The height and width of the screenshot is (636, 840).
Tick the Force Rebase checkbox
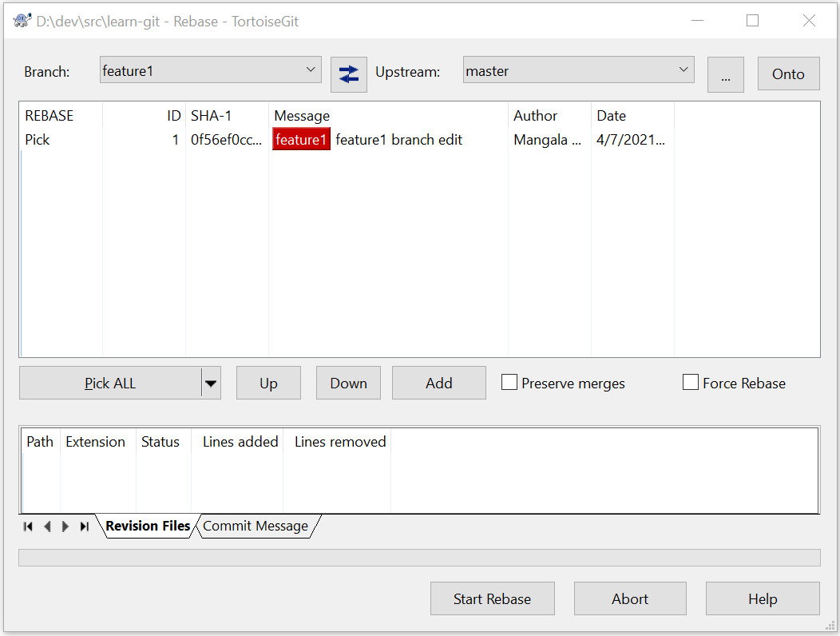[x=691, y=383]
